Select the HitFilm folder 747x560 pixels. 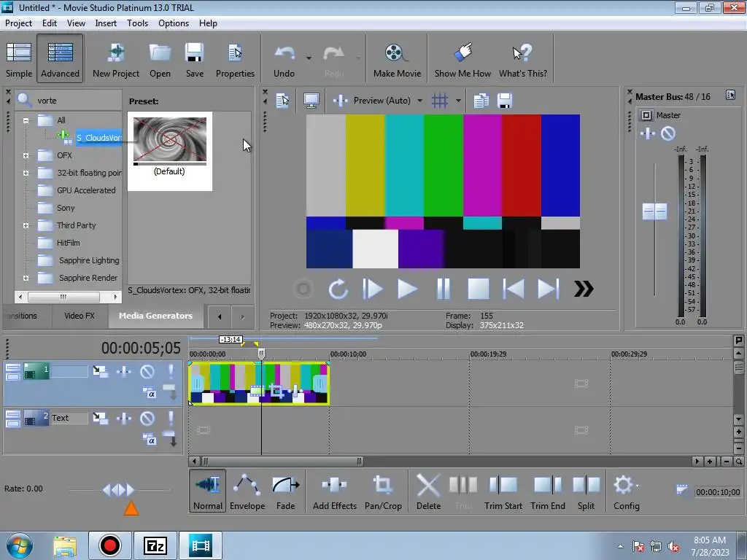tap(68, 243)
